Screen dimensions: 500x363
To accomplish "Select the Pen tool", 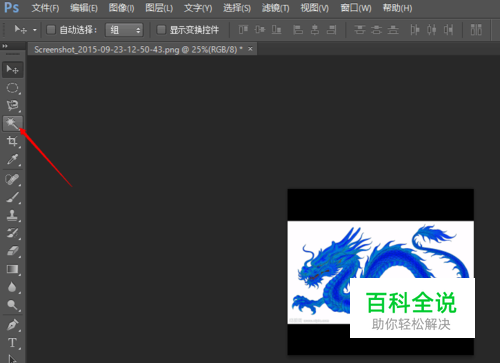I will coord(13,325).
